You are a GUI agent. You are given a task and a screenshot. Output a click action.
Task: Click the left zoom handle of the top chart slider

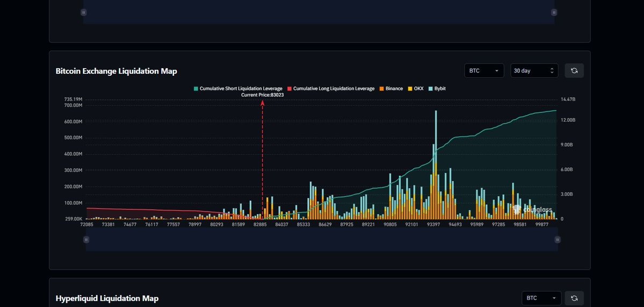click(83, 12)
